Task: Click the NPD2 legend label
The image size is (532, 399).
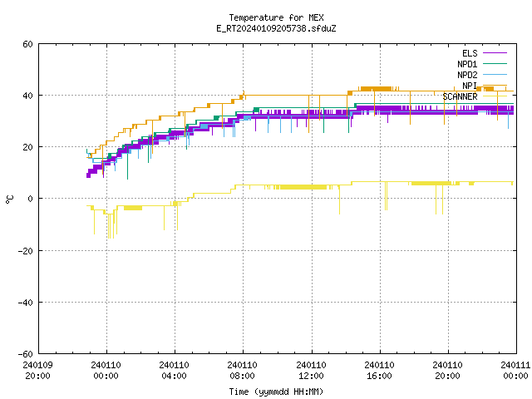Action: click(x=467, y=75)
